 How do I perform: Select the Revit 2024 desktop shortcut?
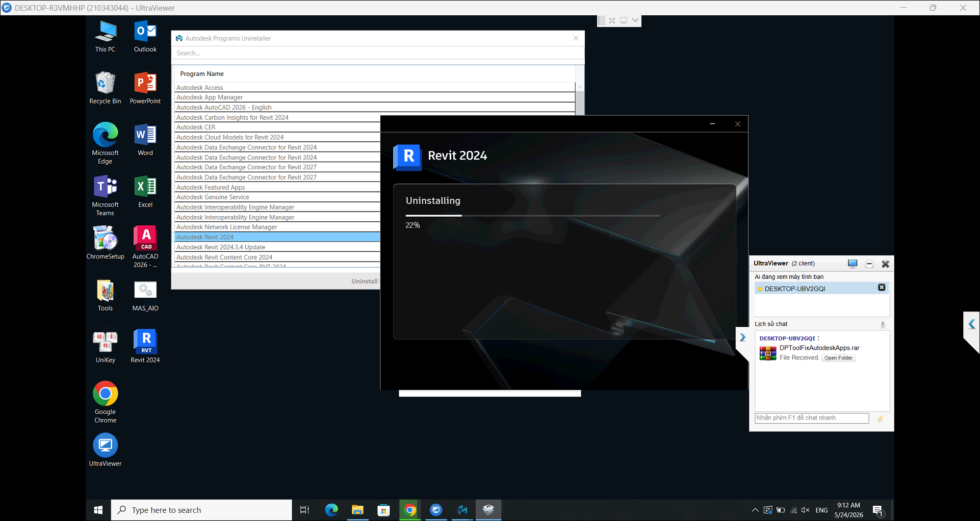click(x=145, y=347)
